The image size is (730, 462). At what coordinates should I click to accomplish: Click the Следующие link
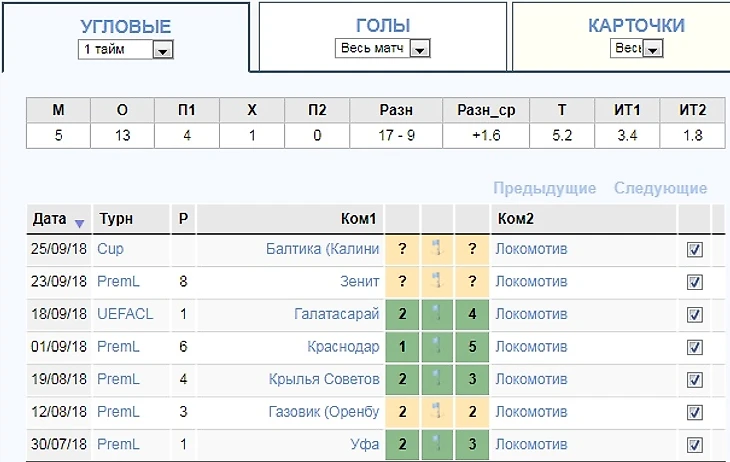coord(660,188)
